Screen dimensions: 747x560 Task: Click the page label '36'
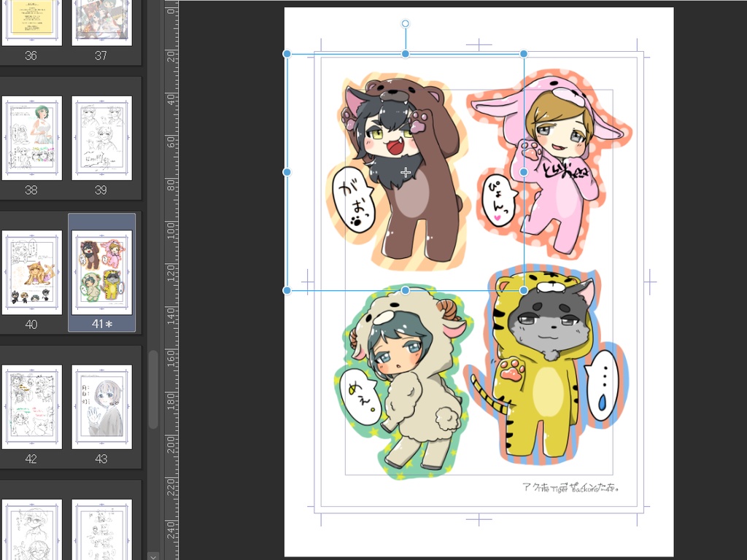coord(31,55)
